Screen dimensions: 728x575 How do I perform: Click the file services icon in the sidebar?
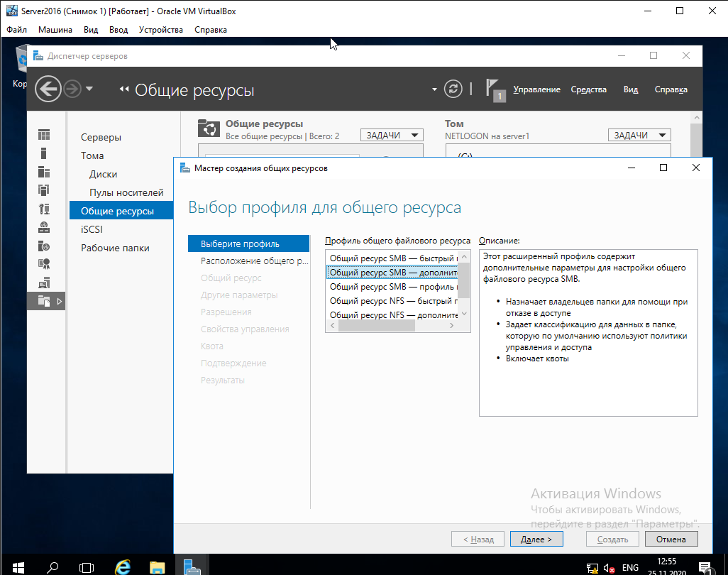tap(45, 301)
